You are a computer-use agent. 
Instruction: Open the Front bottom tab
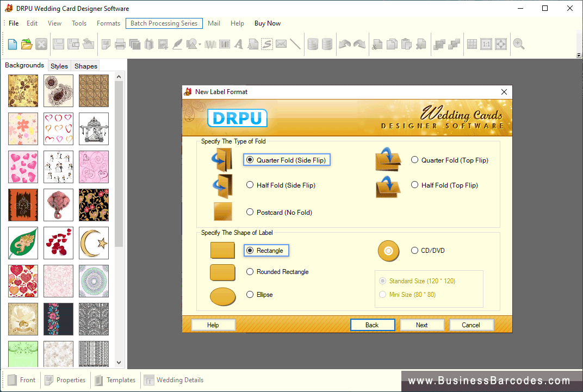(21, 380)
